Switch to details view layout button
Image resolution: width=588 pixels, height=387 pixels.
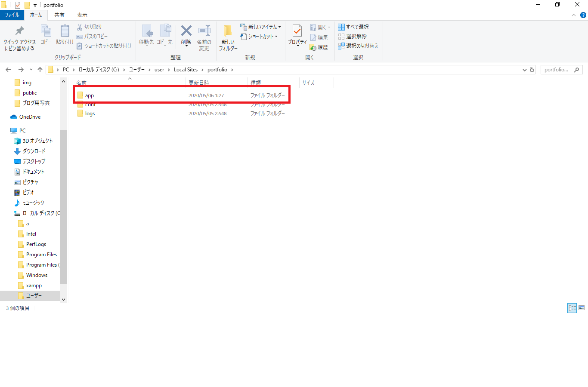click(572, 308)
